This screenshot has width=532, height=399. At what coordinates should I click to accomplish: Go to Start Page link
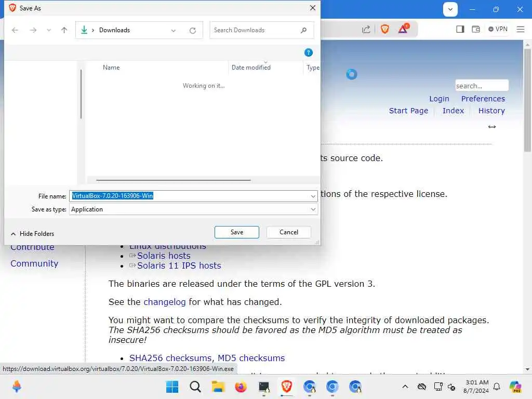click(408, 111)
